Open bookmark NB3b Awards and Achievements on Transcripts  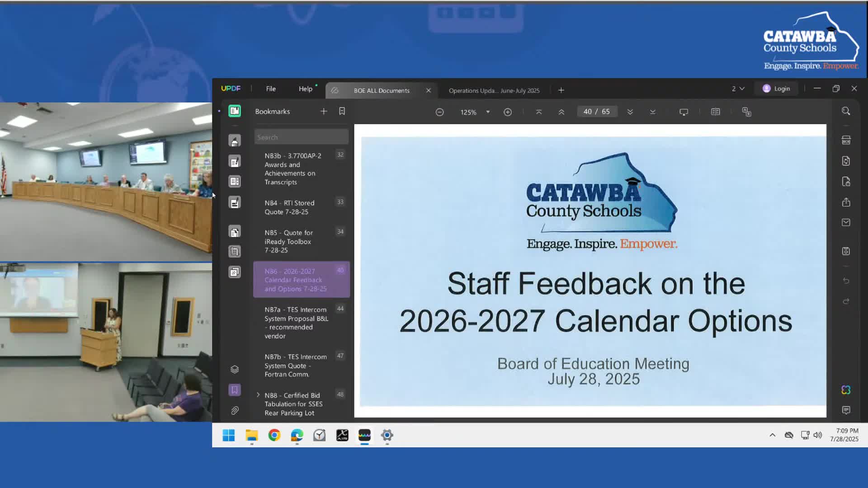point(301,169)
